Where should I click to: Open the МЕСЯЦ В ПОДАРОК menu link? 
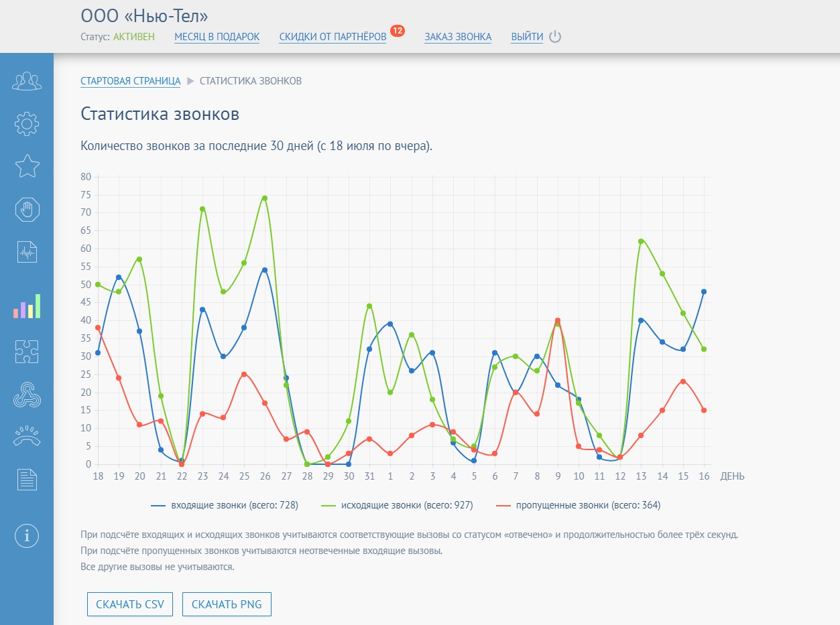(217, 37)
